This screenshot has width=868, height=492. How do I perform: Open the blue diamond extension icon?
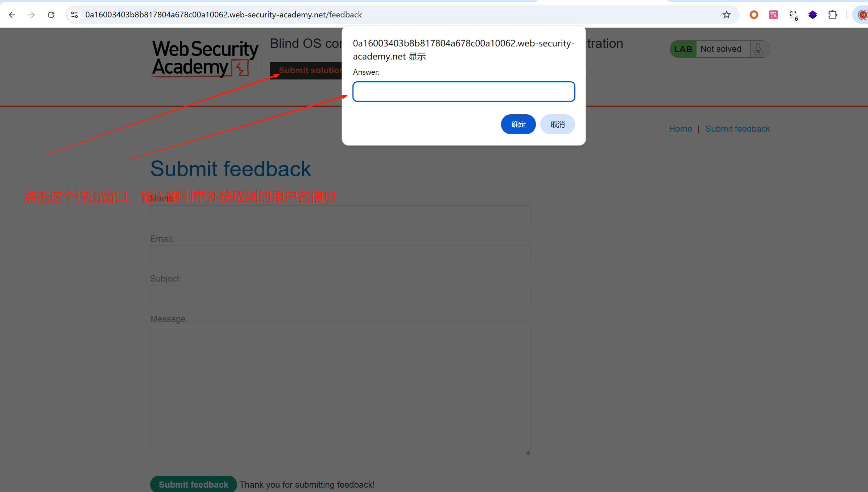pos(813,15)
